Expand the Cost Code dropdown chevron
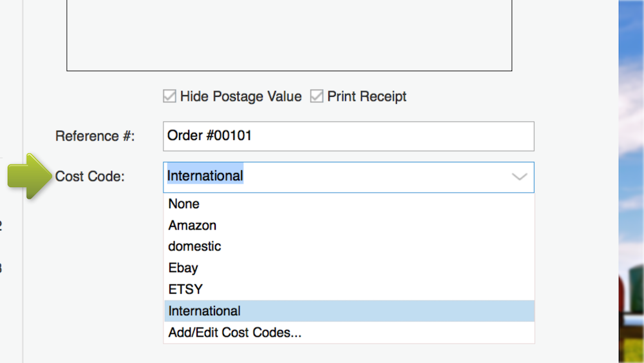 click(519, 177)
